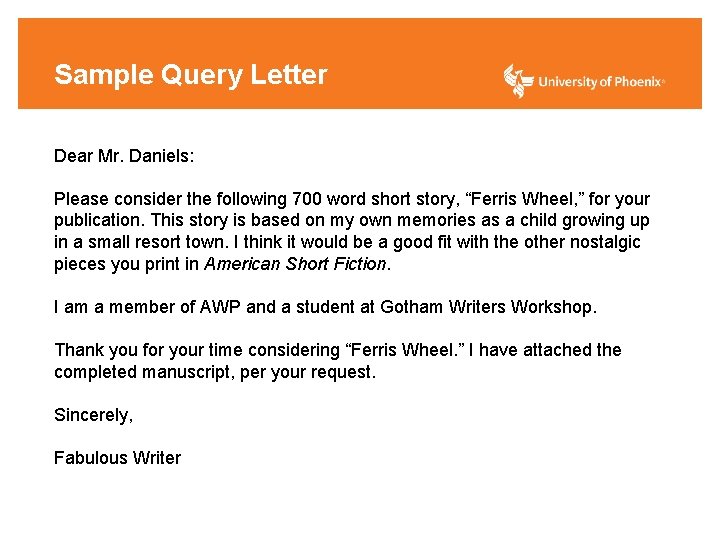Click the italic American Short Fiction title

click(295, 264)
